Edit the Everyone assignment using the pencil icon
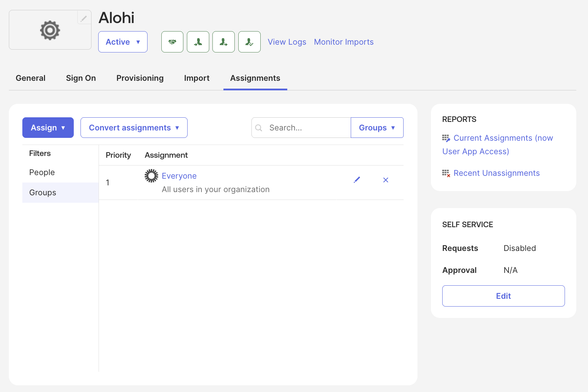The image size is (588, 392). tap(357, 180)
